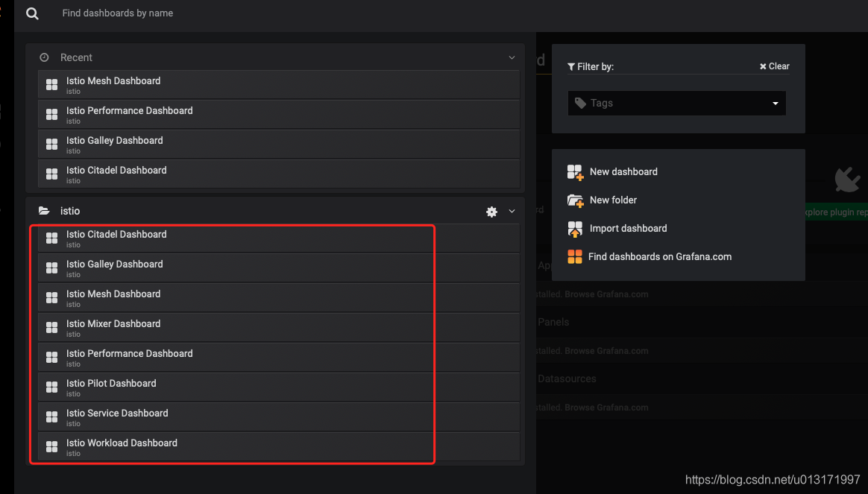Click the orange Grafana.com dashboards icon

click(575, 256)
